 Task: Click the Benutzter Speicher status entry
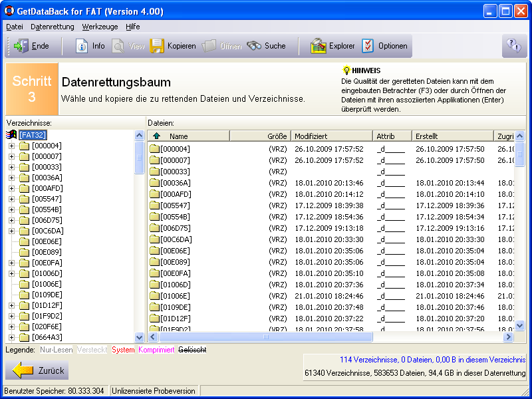pos(54,391)
